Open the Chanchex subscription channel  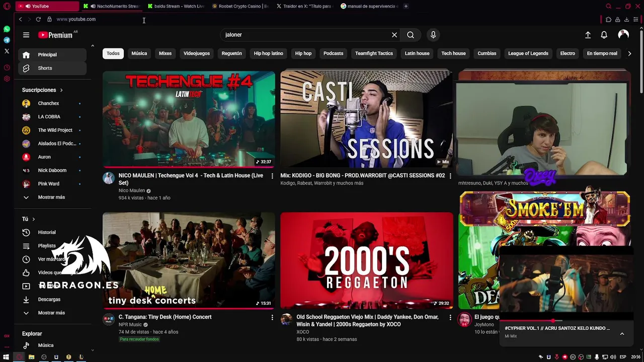[52, 103]
